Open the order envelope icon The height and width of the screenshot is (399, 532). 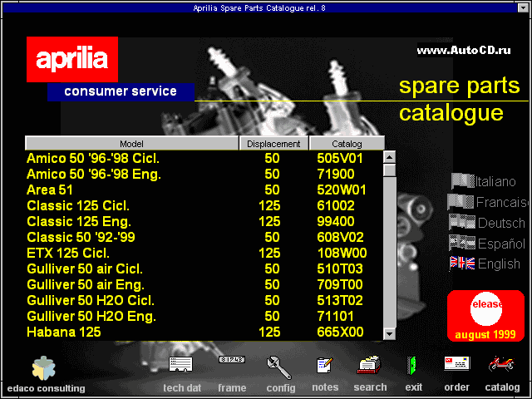(457, 363)
